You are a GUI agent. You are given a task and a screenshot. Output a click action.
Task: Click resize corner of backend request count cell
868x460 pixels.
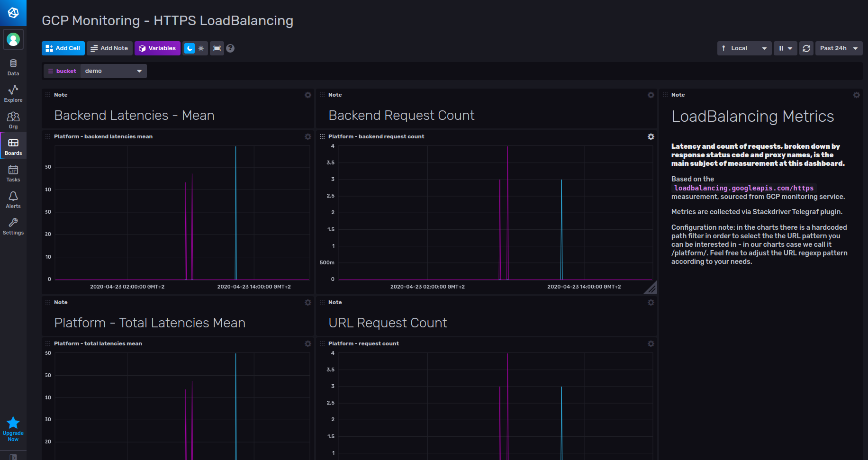651,289
